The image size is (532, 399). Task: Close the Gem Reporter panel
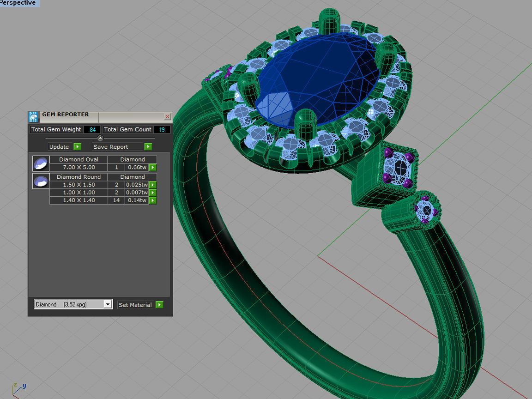[x=168, y=116]
